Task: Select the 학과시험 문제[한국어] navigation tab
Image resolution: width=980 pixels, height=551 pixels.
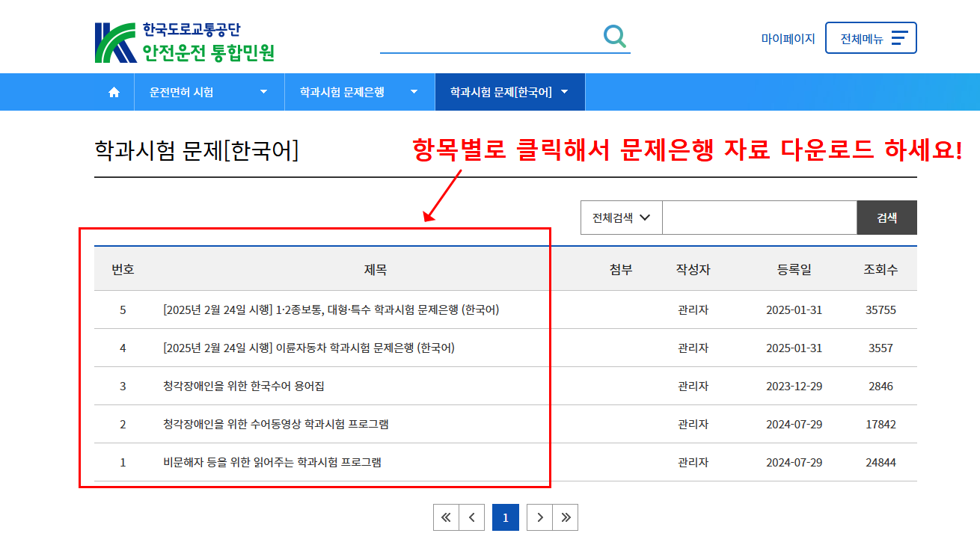Action: pyautogui.click(x=509, y=91)
